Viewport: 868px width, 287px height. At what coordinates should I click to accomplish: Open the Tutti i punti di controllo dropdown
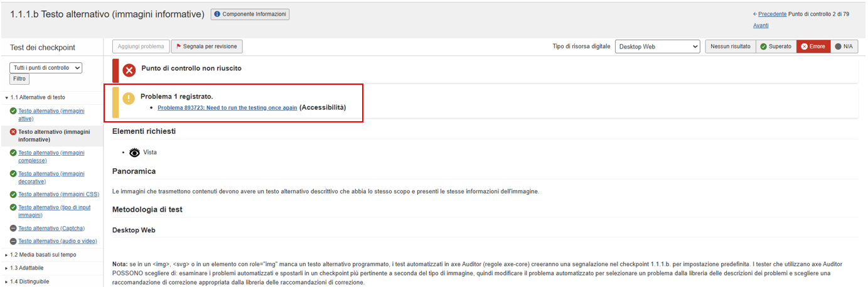click(46, 68)
